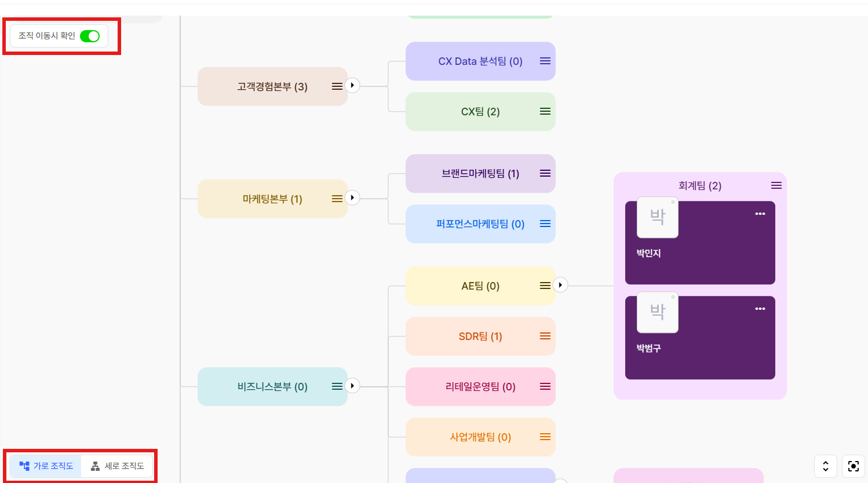Viewport: 868px width, 483px height.
Task: Select the CX Data 분석팀 (0) label
Action: 480,61
